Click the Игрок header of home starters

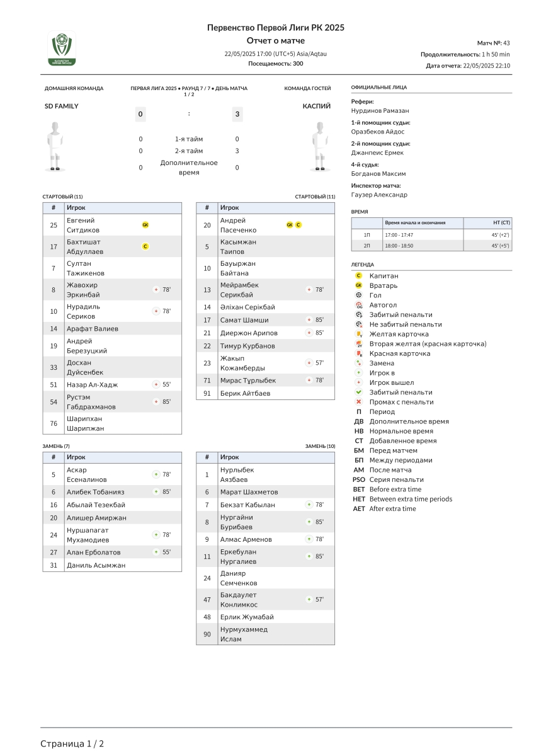coord(76,207)
